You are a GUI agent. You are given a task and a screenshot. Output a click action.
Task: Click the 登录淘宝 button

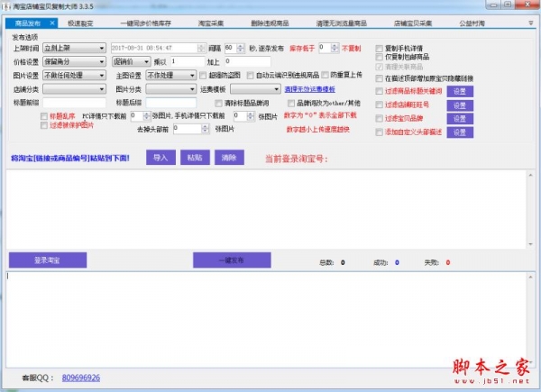(x=48, y=260)
